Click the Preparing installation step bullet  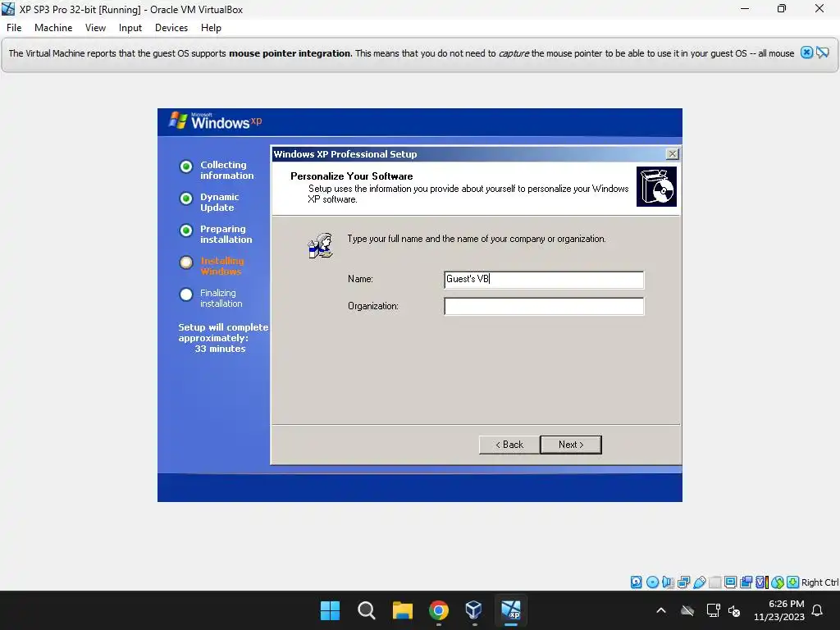[186, 231]
